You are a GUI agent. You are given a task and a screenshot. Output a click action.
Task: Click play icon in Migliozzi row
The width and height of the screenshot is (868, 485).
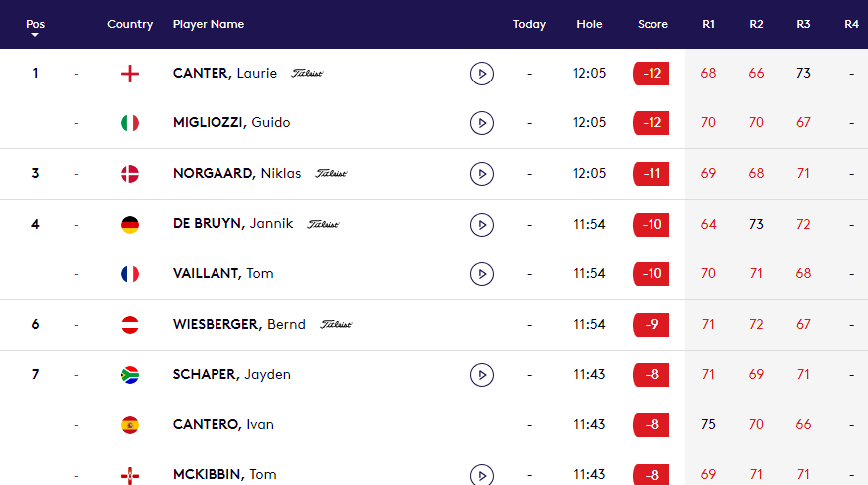[481, 123]
